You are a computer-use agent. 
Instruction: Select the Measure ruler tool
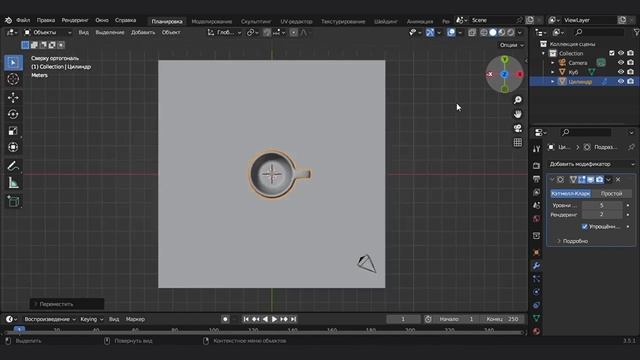click(x=13, y=183)
